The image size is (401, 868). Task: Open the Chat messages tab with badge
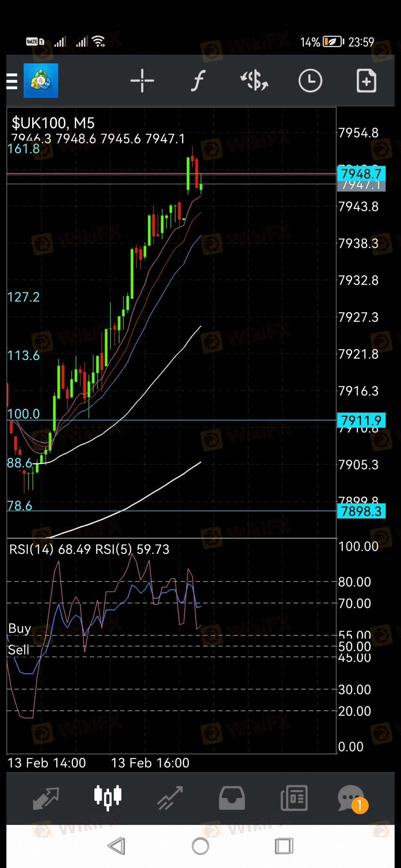pyautogui.click(x=353, y=799)
